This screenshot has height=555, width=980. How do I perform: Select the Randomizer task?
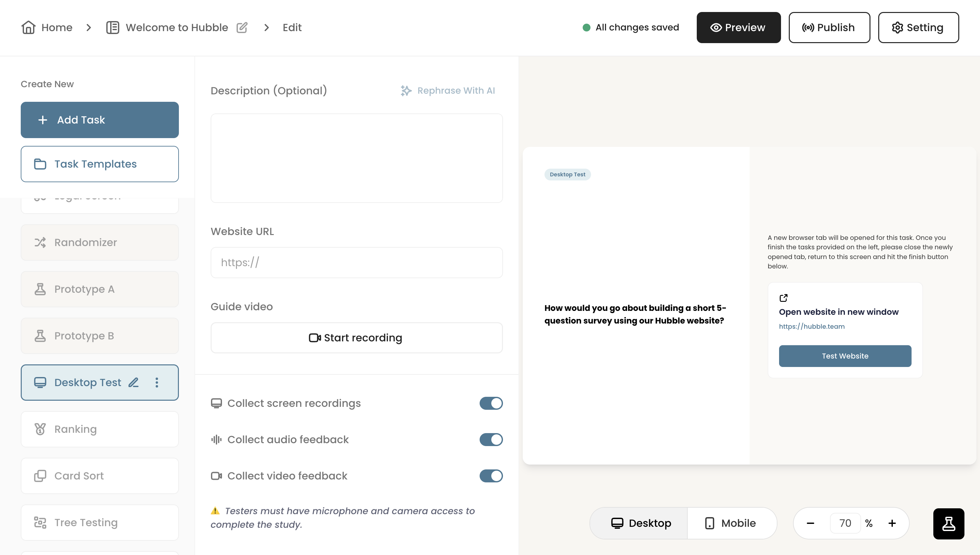click(x=100, y=242)
